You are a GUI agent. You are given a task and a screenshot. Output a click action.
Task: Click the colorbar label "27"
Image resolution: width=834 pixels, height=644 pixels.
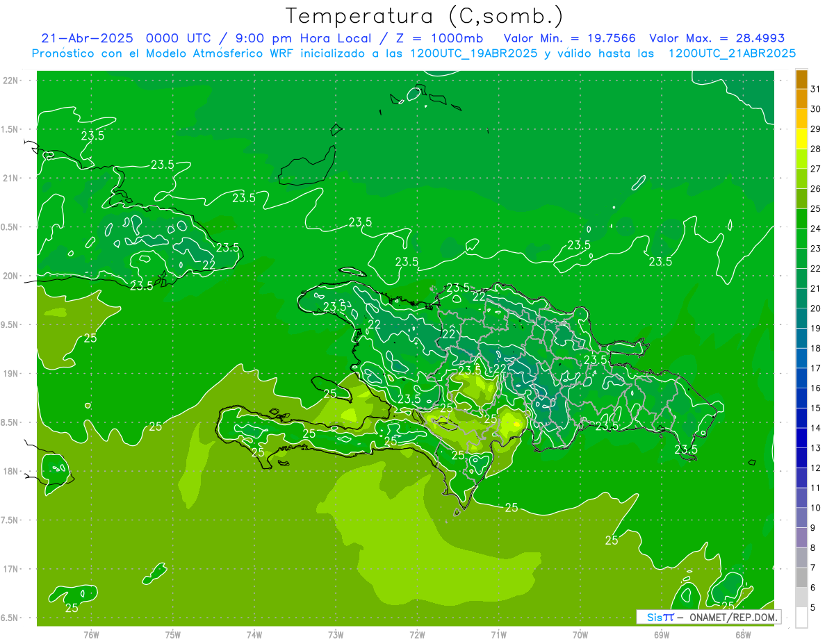pos(815,169)
